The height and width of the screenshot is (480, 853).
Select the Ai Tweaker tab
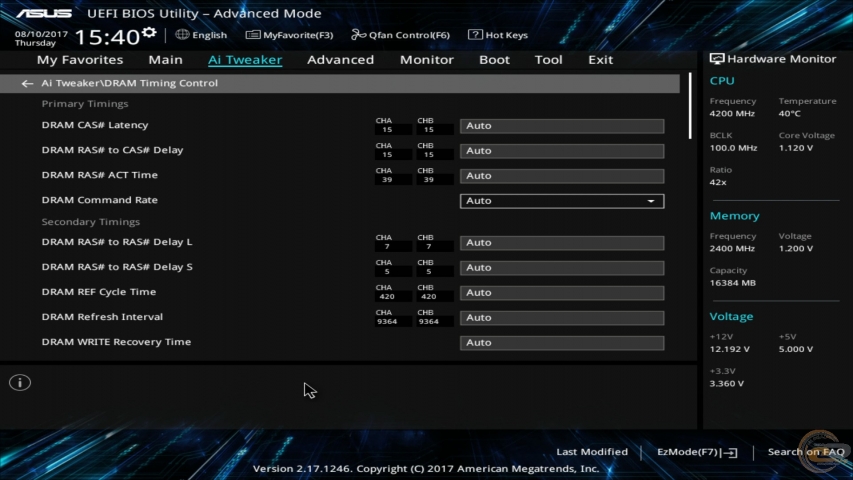point(245,60)
